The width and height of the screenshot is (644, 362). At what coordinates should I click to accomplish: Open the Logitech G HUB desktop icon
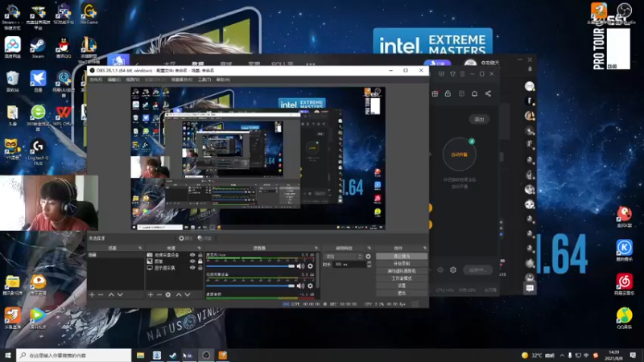tap(38, 151)
